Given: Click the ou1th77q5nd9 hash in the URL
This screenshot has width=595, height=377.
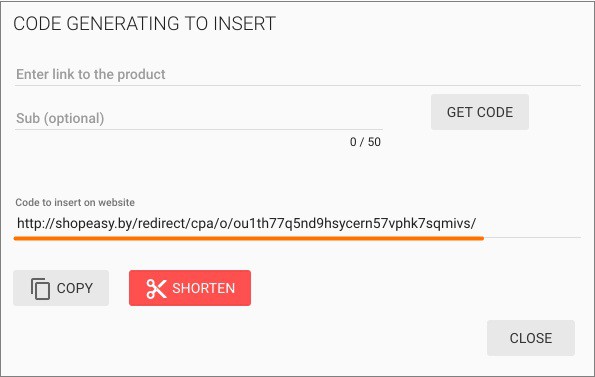Looking at the screenshot, I should pyautogui.click(x=276, y=223).
